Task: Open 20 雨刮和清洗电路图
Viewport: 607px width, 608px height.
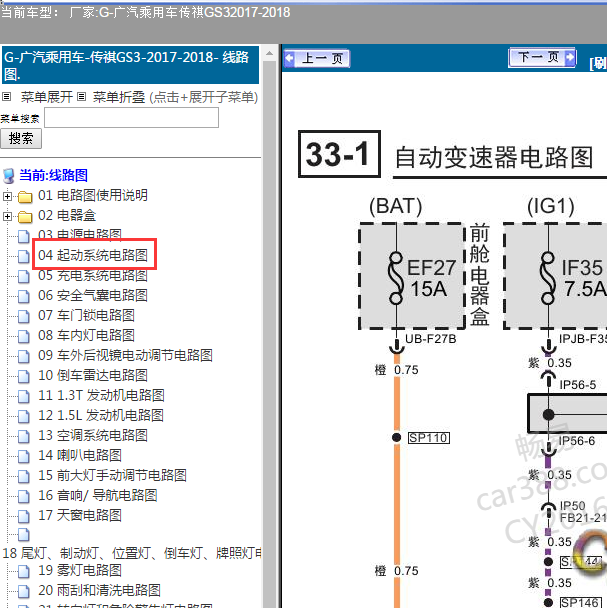Action: point(99,591)
